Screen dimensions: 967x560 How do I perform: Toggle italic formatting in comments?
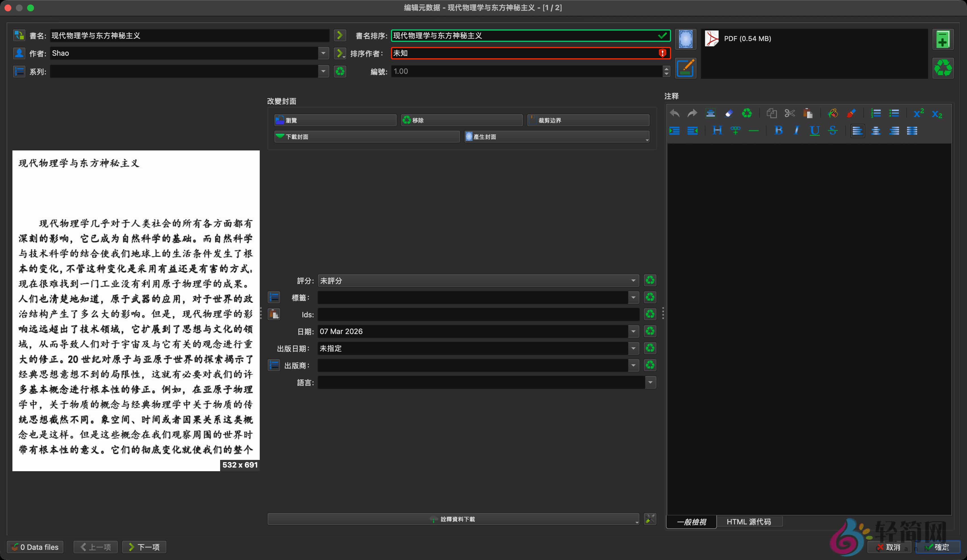pos(796,130)
